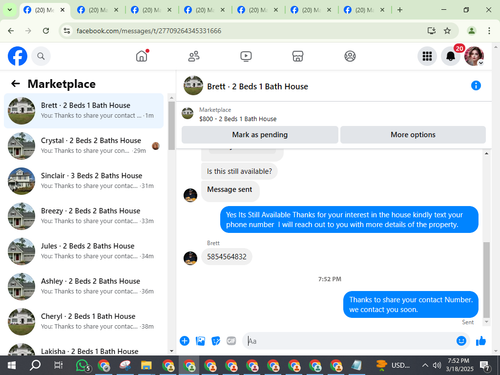
Task: Open the emoji picker smiley icon
Action: (x=461, y=341)
